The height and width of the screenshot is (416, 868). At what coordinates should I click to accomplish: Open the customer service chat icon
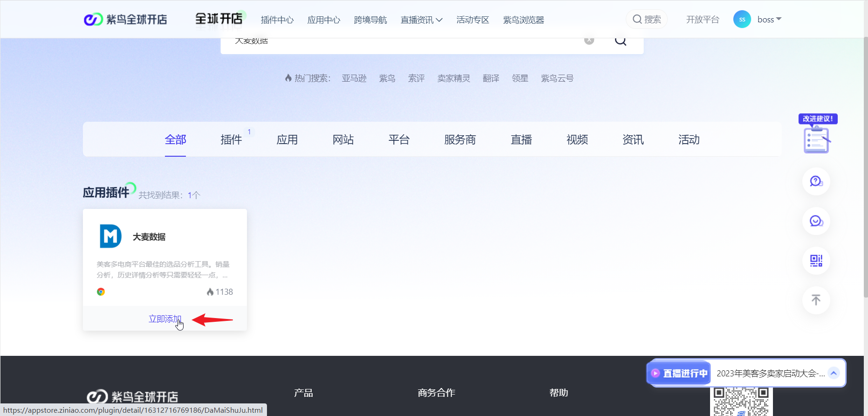pos(816,221)
